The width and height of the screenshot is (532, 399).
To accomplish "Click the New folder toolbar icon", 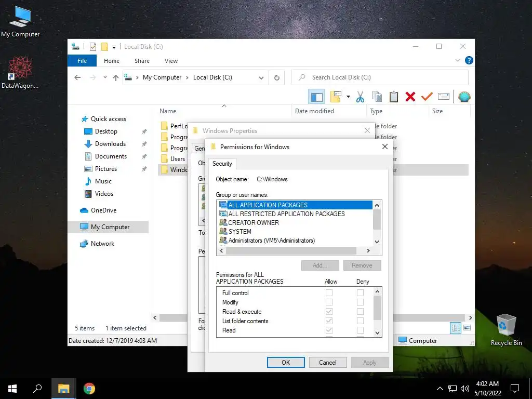I will pos(336,97).
